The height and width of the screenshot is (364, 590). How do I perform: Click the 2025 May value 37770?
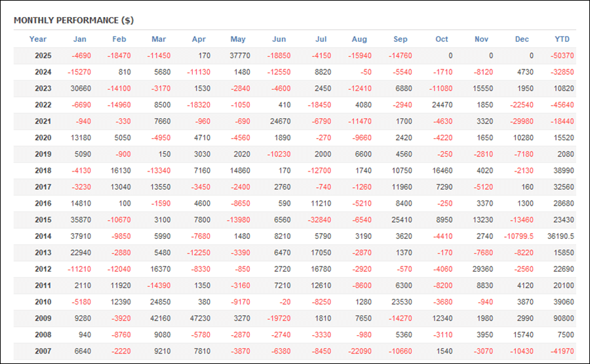[240, 56]
